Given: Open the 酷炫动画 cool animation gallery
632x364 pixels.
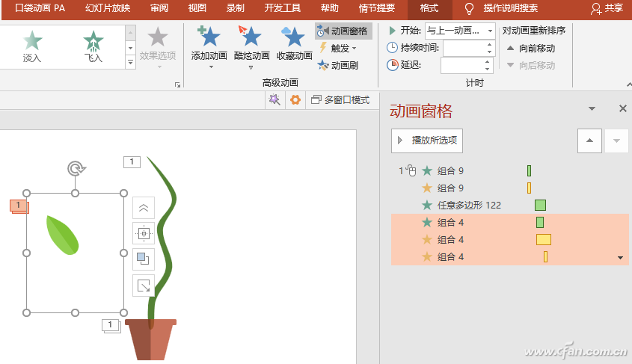Looking at the screenshot, I should (251, 48).
